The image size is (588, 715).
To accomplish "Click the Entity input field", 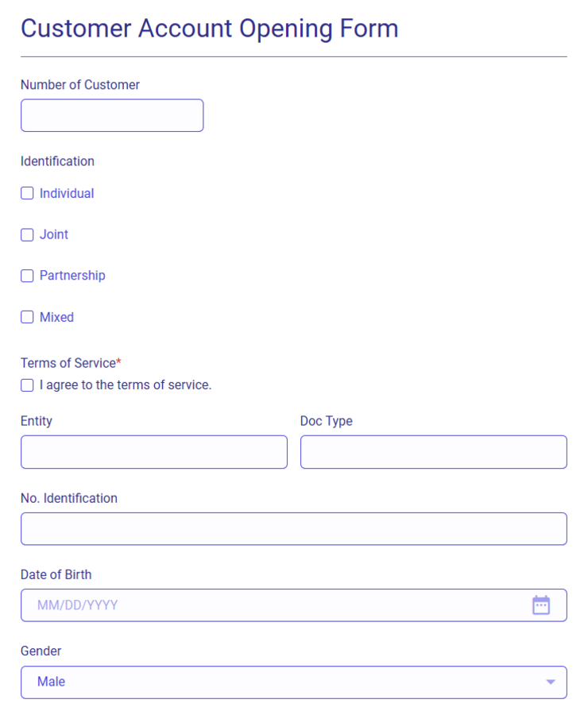I will (153, 451).
